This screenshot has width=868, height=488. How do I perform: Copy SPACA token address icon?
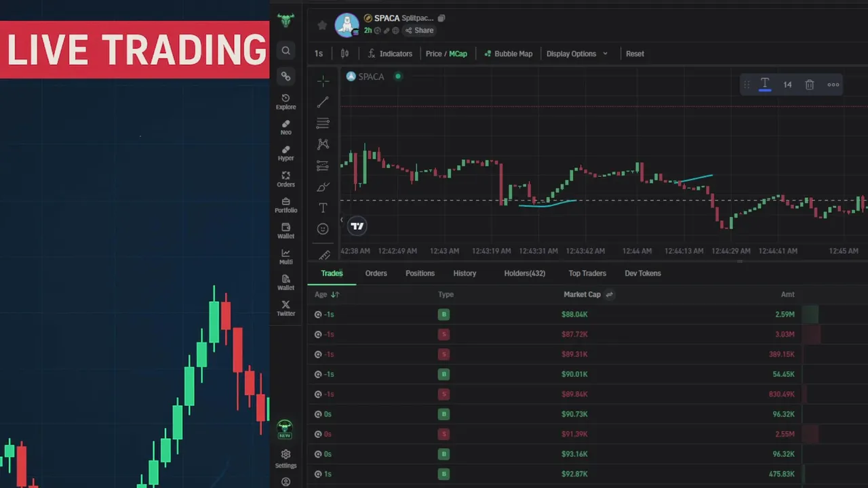click(x=441, y=18)
